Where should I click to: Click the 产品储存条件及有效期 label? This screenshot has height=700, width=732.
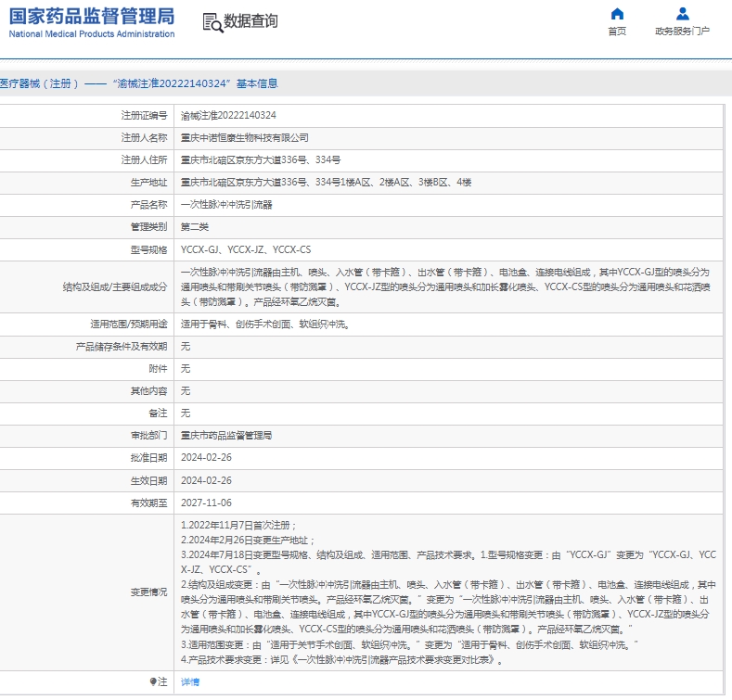click(122, 346)
